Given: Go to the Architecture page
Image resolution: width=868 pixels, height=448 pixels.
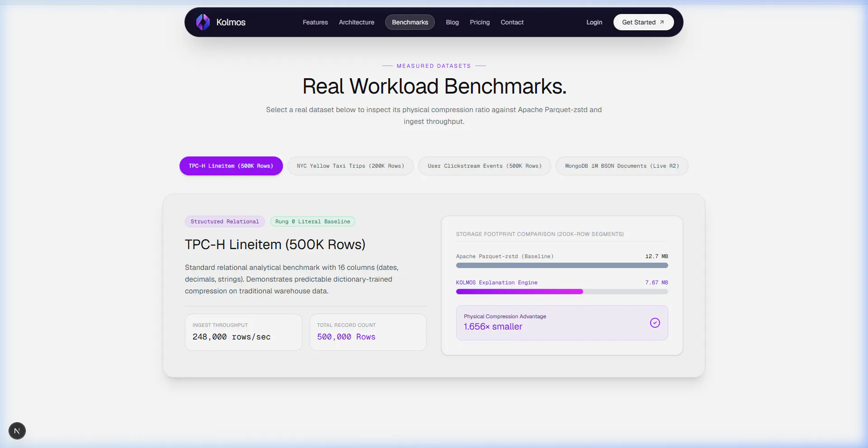Looking at the screenshot, I should click(x=356, y=22).
